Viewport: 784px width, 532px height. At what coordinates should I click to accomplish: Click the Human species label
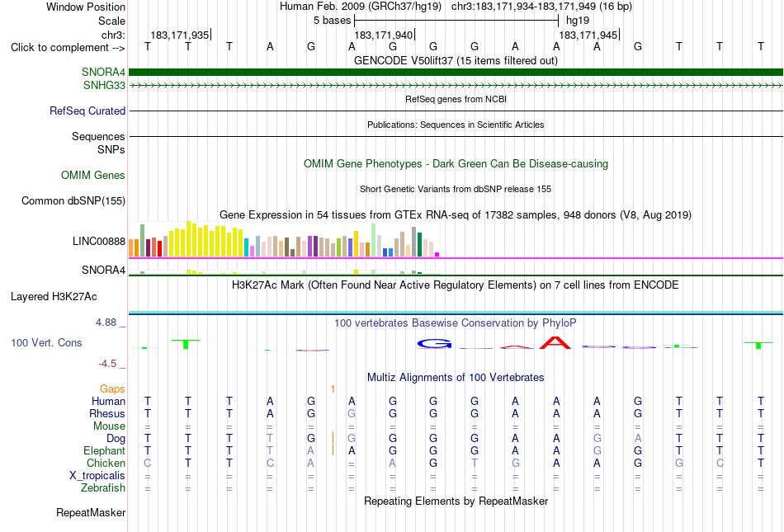[108, 401]
